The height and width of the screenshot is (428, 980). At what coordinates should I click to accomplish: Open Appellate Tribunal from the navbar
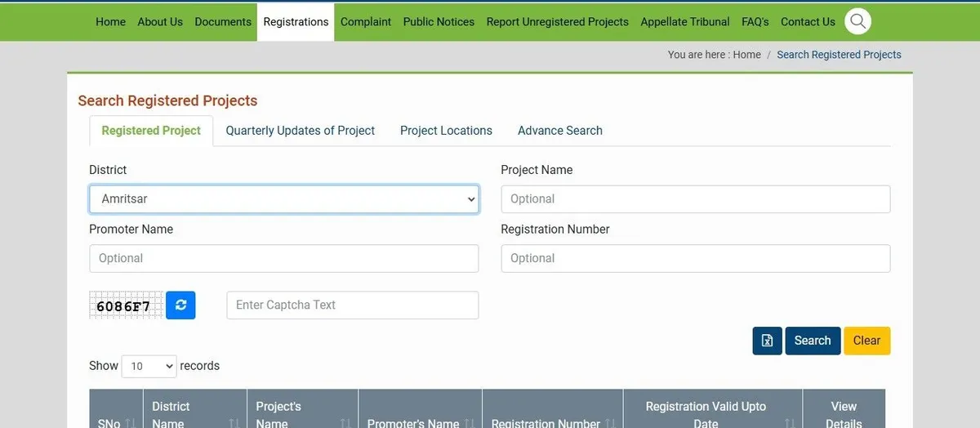tap(684, 22)
